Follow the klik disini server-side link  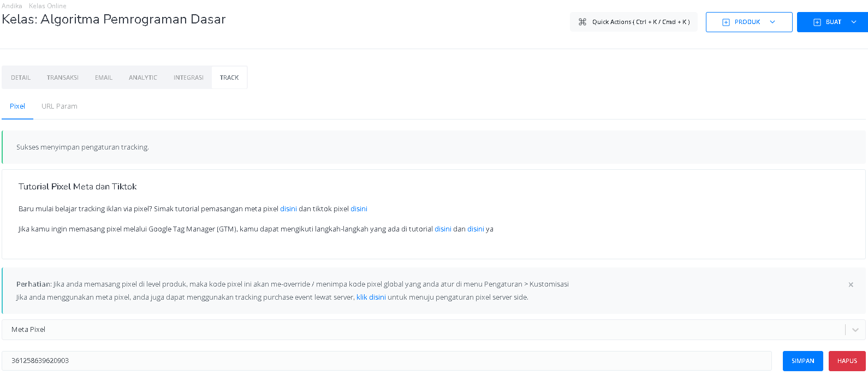click(371, 297)
